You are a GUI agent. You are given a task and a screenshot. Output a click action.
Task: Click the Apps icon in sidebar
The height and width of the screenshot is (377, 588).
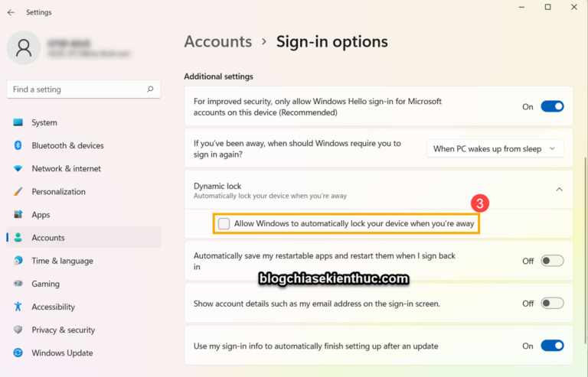[18, 215]
